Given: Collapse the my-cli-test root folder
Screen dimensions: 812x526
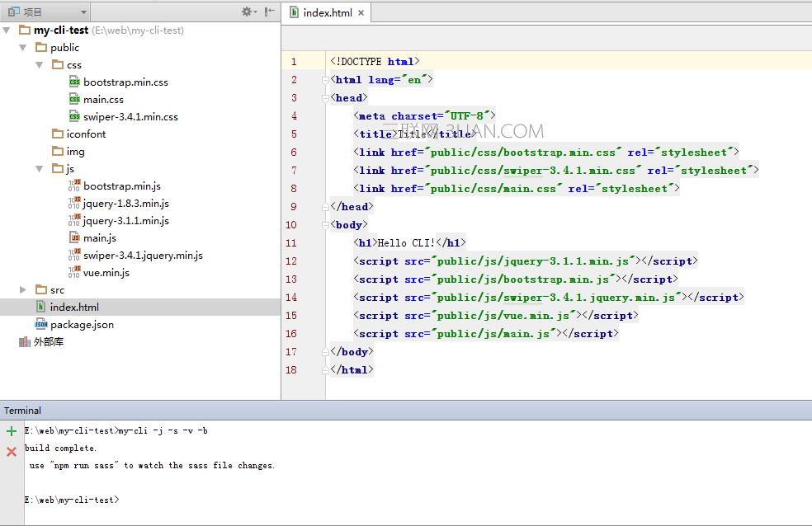Looking at the screenshot, I should (x=7, y=31).
